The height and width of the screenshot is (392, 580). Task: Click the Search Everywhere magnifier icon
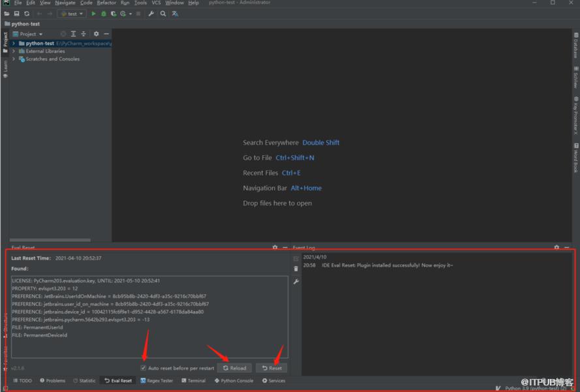(x=163, y=14)
